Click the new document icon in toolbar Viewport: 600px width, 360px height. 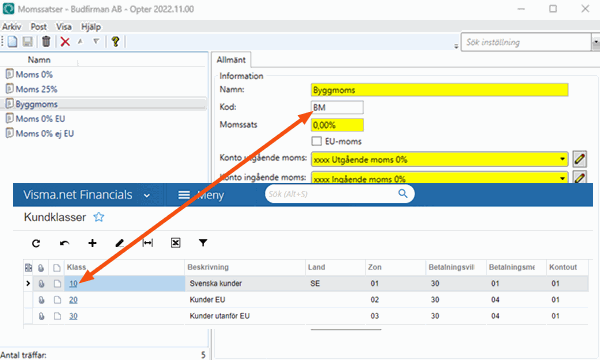point(13,41)
